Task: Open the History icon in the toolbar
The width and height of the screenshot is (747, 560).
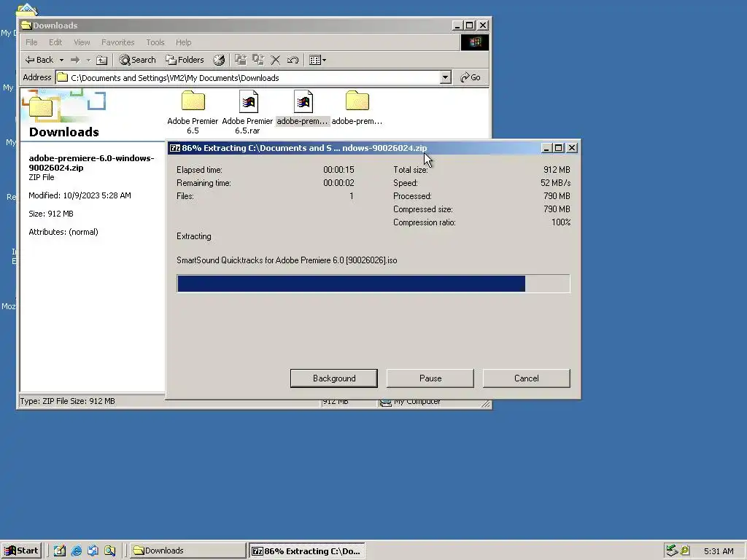Action: coord(219,60)
